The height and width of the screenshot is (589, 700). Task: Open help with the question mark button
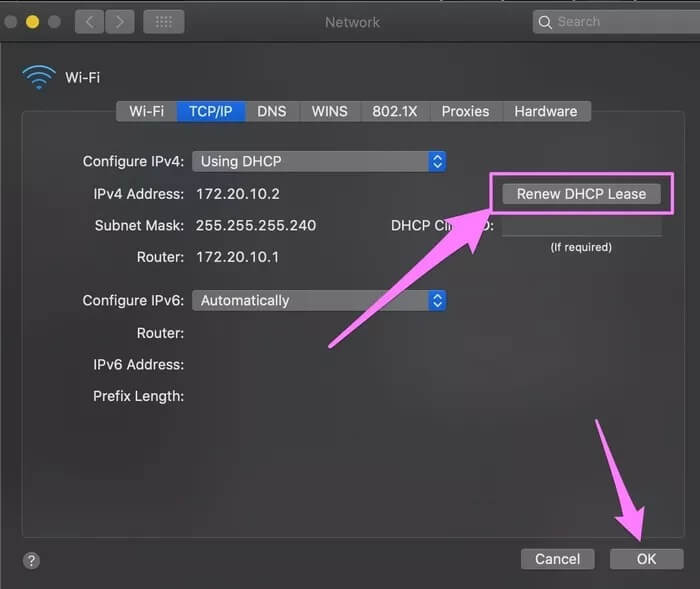coord(31,560)
